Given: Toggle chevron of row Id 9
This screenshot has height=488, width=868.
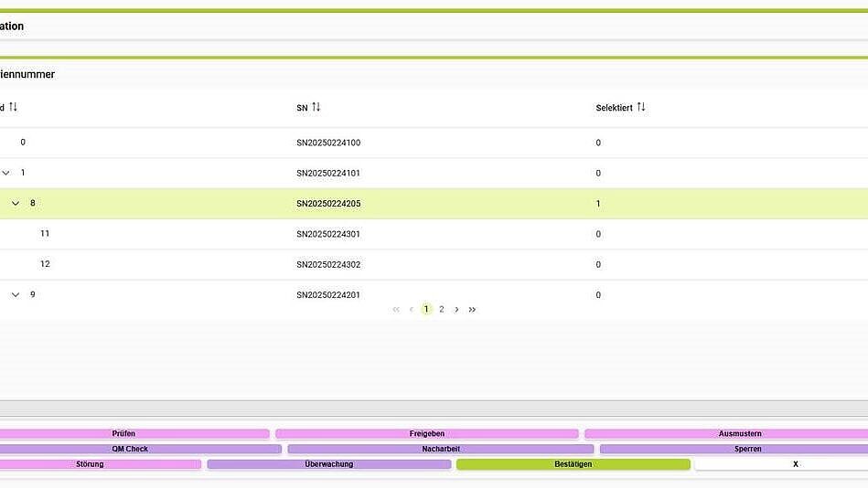Looking at the screenshot, I should pyautogui.click(x=16, y=295).
